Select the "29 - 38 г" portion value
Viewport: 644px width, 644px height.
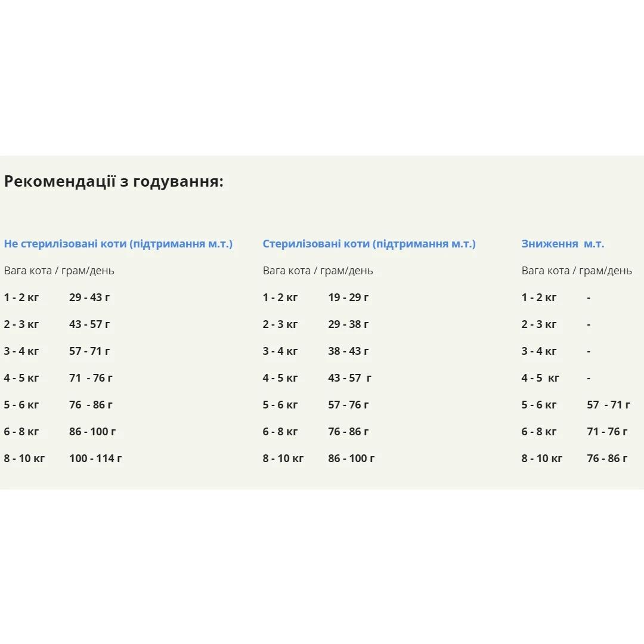tap(348, 324)
